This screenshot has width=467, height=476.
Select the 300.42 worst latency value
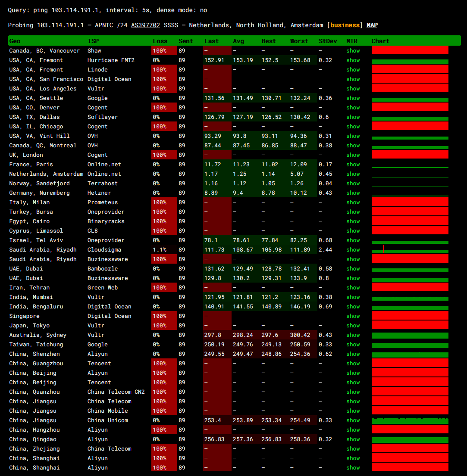coord(300,335)
